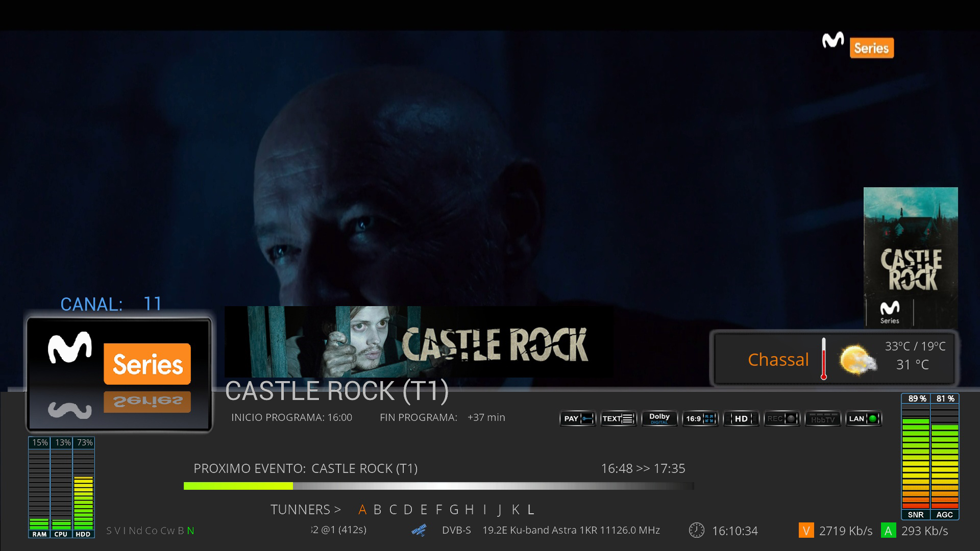Click the 33°C / 19°C temperature range
Image resolution: width=980 pixels, height=551 pixels.
[915, 346]
